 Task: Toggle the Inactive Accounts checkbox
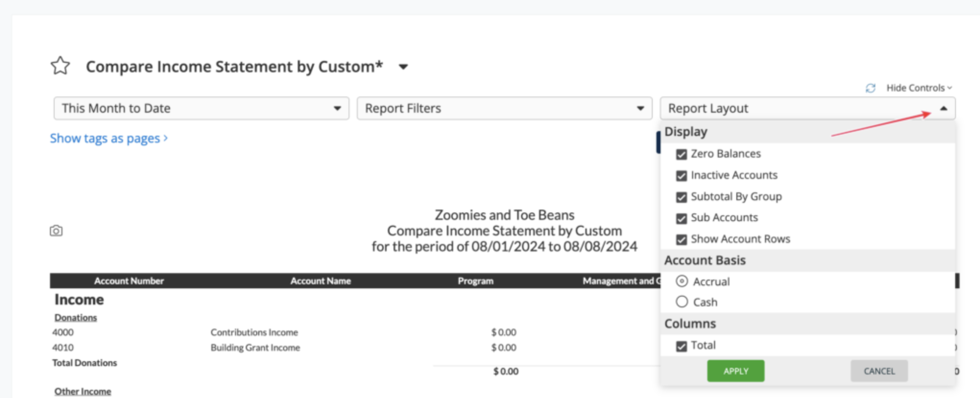[x=681, y=176]
